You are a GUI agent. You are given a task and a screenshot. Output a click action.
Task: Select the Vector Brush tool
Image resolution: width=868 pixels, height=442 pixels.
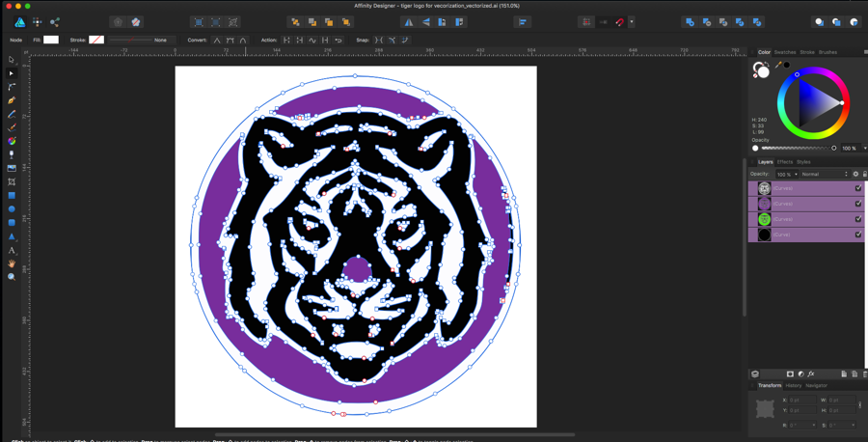(x=12, y=127)
